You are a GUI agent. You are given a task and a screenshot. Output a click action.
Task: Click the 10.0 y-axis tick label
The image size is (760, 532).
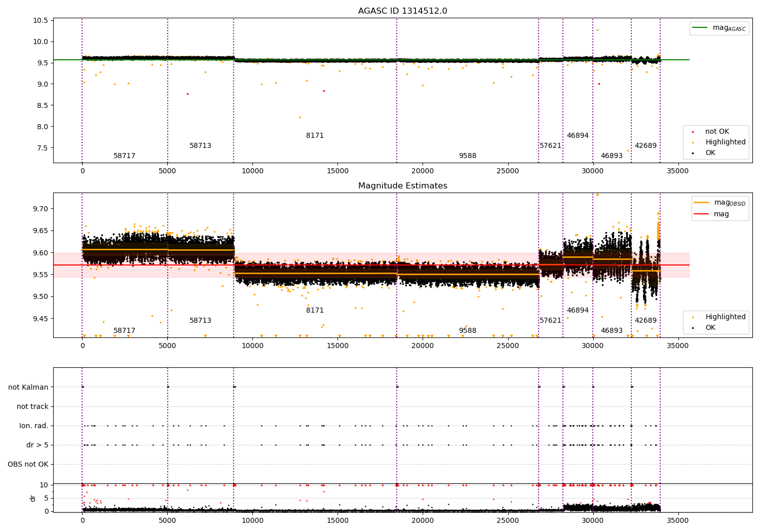point(41,42)
